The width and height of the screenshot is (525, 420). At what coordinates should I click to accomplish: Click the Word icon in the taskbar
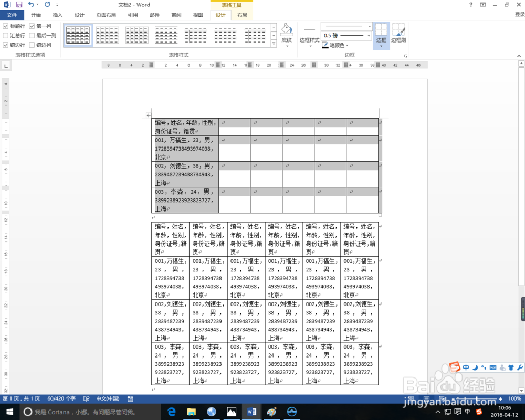tap(251, 412)
